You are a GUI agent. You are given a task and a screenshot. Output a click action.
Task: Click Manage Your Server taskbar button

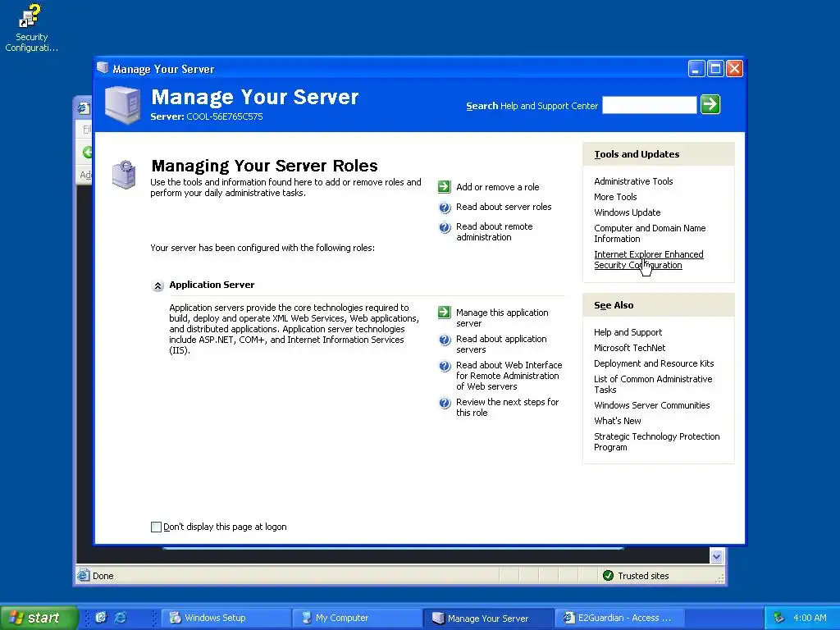click(489, 618)
